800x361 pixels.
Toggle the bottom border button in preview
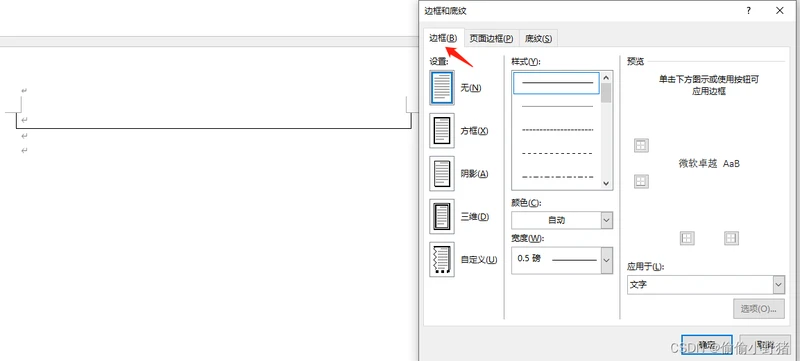(641, 181)
